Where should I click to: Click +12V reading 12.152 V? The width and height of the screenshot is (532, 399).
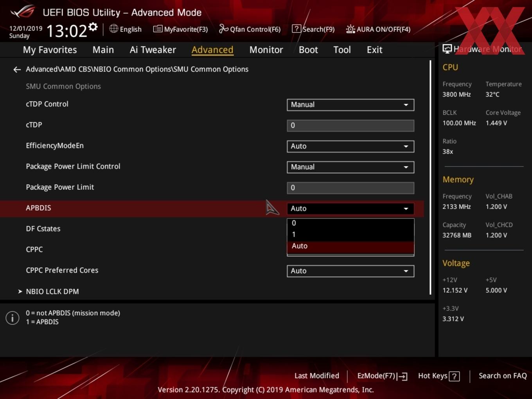[x=455, y=290]
